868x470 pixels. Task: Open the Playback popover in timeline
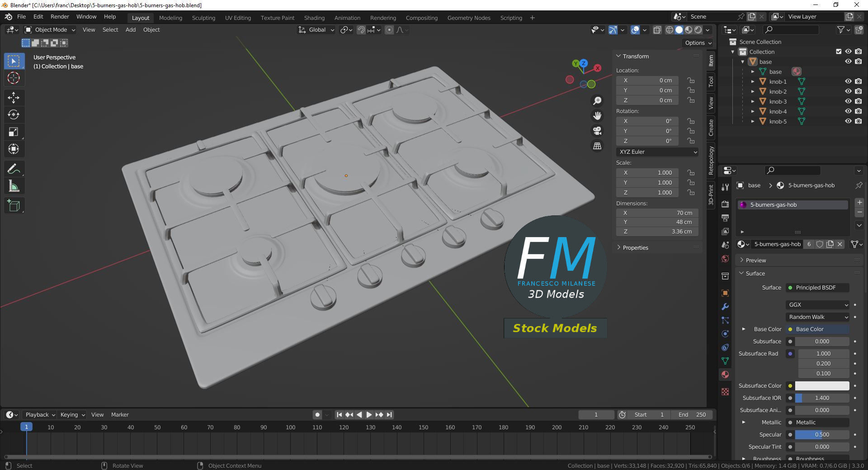[40, 415]
